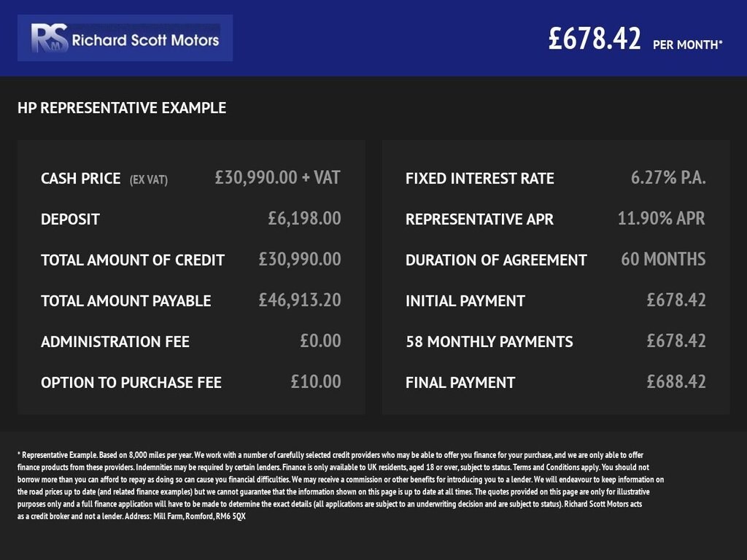Click the Richard Scott Motors logo
The height and width of the screenshot is (560, 747).
click(125, 38)
